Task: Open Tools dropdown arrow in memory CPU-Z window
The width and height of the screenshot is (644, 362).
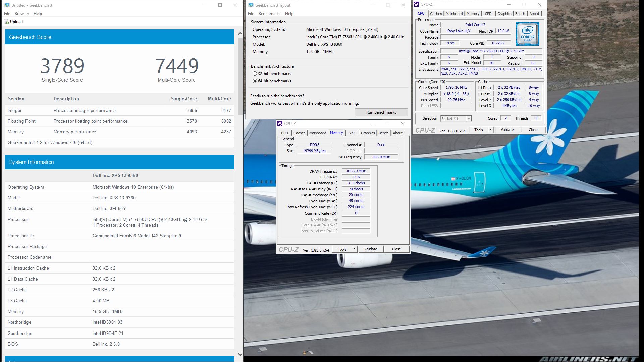Action: [354, 249]
